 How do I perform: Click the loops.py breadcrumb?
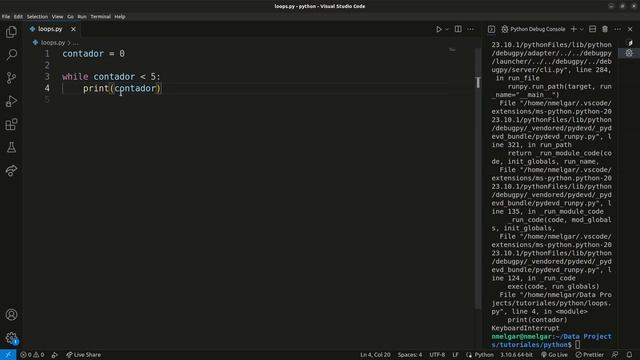click(53, 42)
